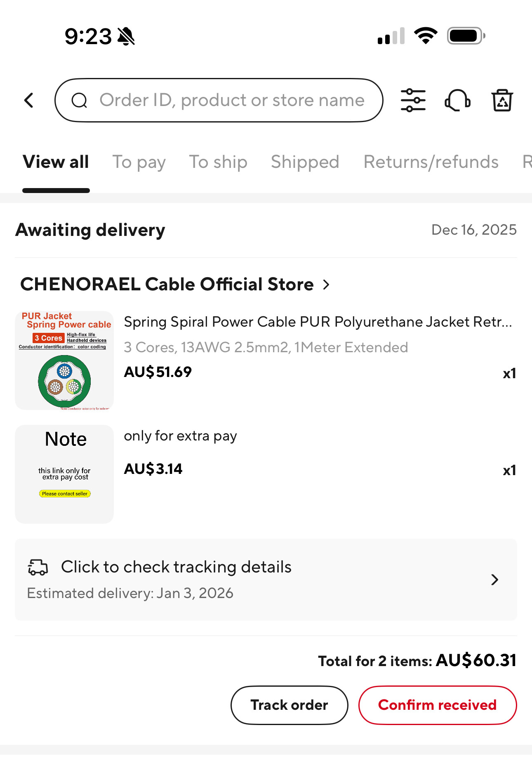Tap the back arrow icon
532x763 pixels.
click(x=29, y=100)
